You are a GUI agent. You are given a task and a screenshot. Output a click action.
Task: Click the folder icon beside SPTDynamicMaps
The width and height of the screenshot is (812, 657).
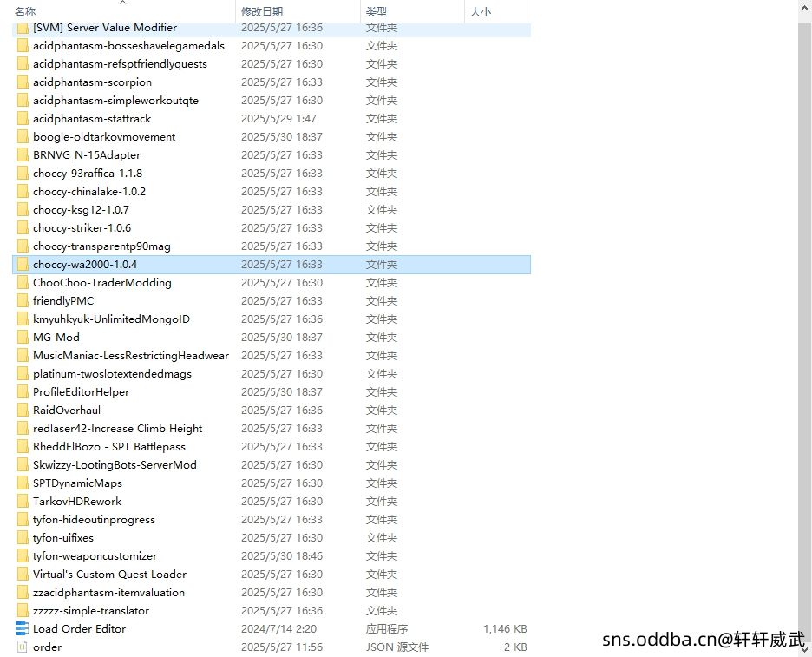(x=23, y=483)
